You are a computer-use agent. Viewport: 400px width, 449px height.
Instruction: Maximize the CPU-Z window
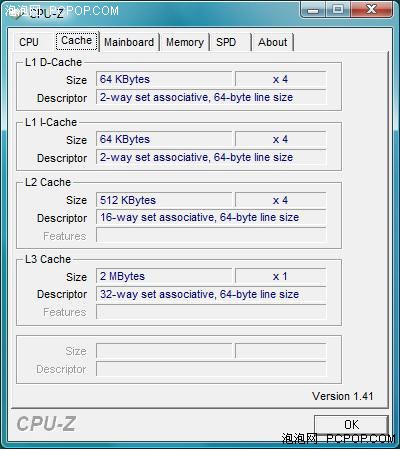point(338,9)
